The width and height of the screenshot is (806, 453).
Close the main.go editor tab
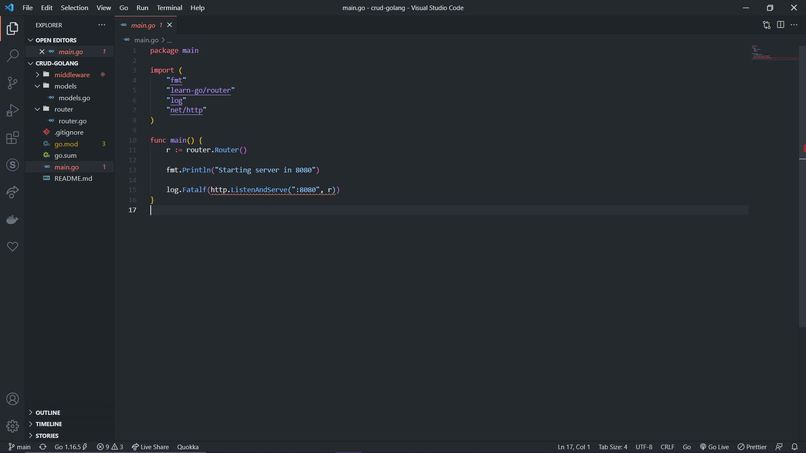coord(170,25)
